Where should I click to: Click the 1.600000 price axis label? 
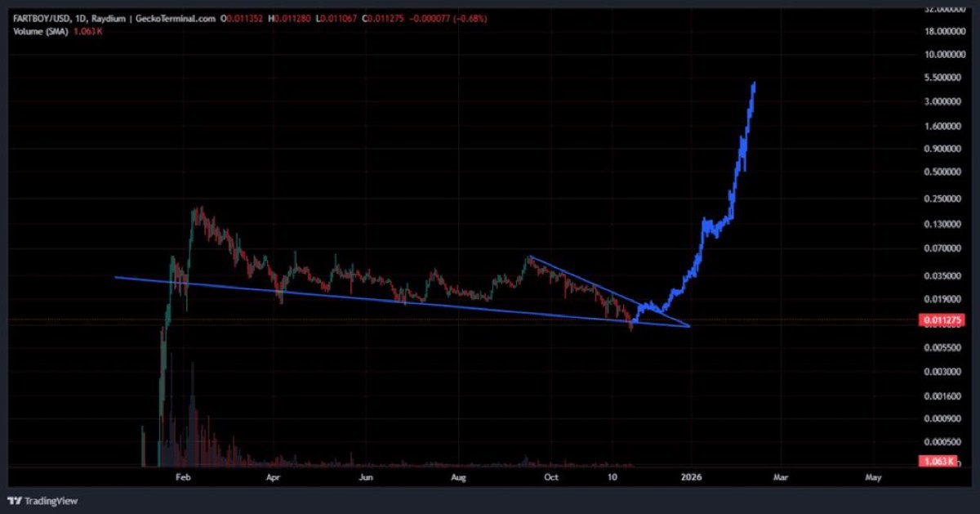942,127
